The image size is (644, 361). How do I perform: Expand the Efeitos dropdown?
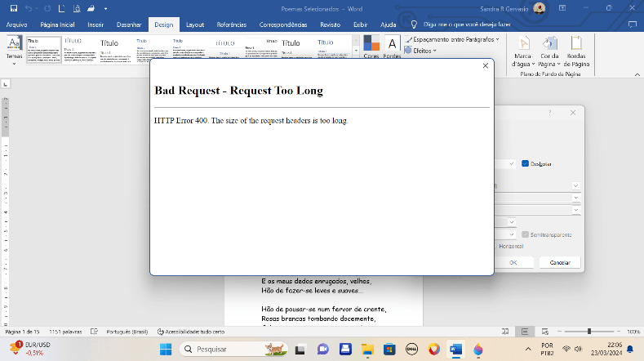[420, 51]
